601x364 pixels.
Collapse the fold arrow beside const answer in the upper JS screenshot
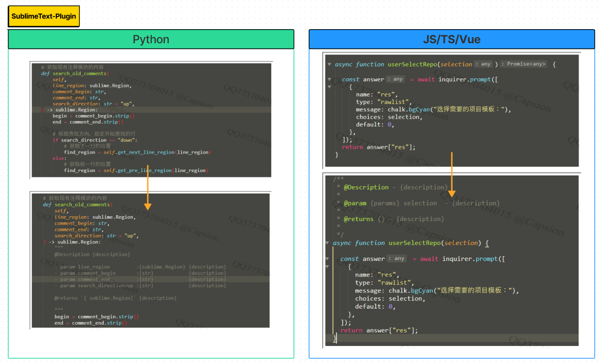point(330,79)
